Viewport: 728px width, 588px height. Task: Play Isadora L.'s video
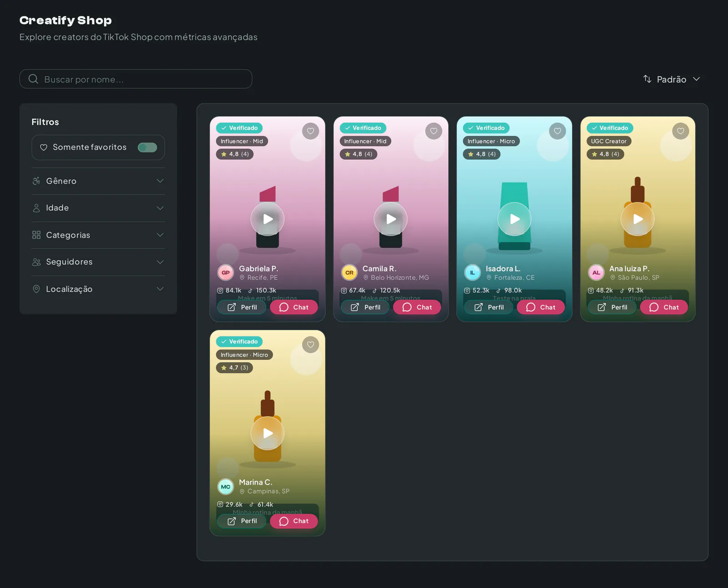514,219
